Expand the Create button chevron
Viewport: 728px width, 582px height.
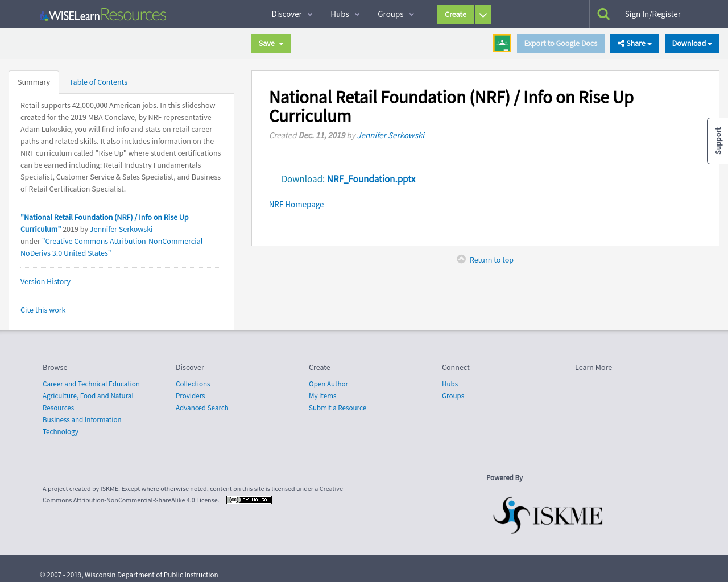[482, 14]
